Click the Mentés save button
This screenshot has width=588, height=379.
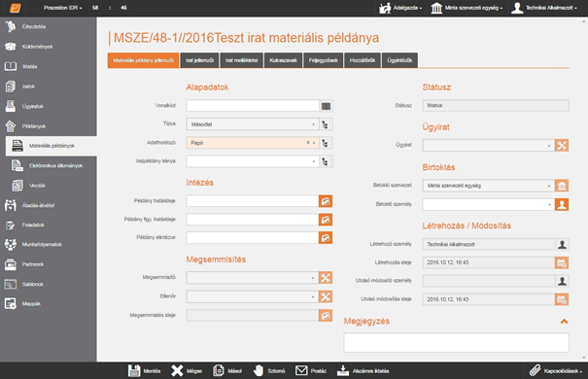click(x=144, y=371)
